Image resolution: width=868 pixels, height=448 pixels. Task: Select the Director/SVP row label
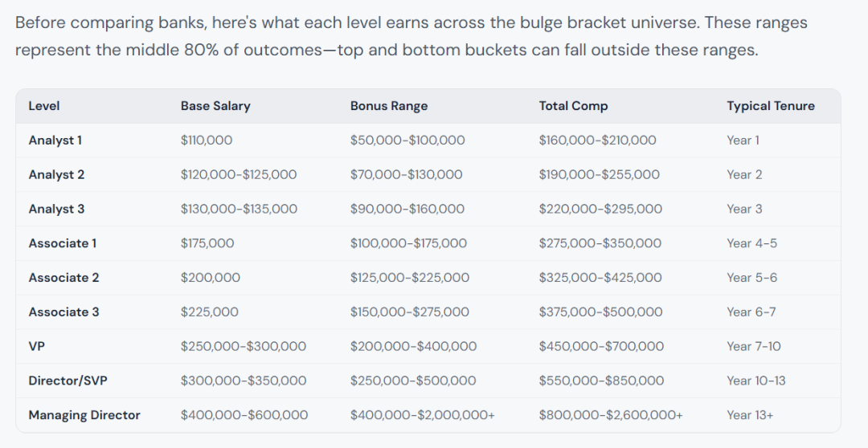(68, 381)
